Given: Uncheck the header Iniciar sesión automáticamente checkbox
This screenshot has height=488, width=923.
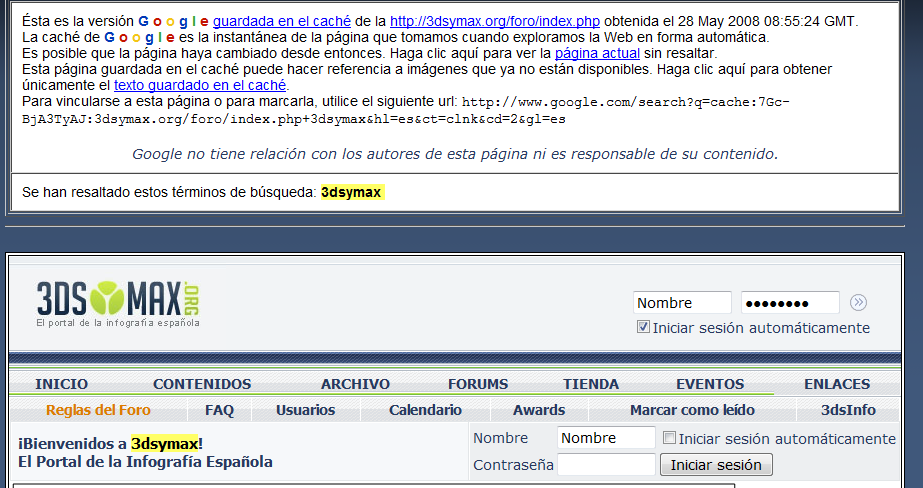Looking at the screenshot, I should (x=643, y=327).
